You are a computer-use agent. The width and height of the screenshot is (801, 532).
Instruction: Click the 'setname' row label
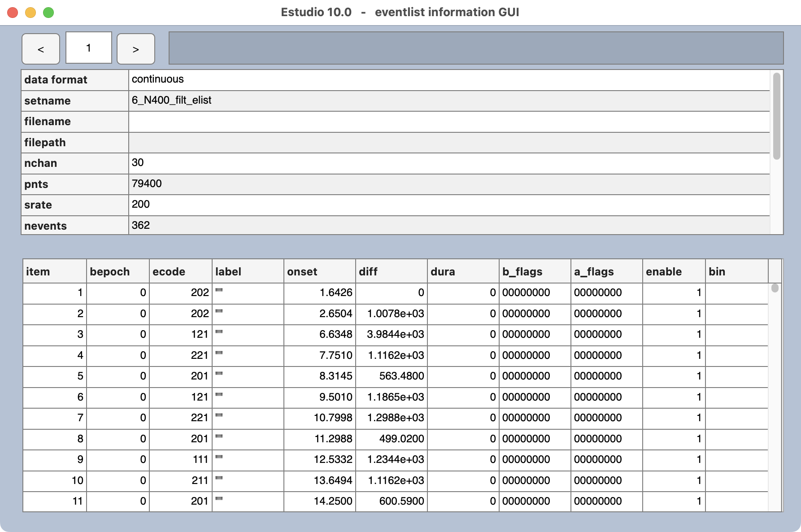click(x=75, y=100)
